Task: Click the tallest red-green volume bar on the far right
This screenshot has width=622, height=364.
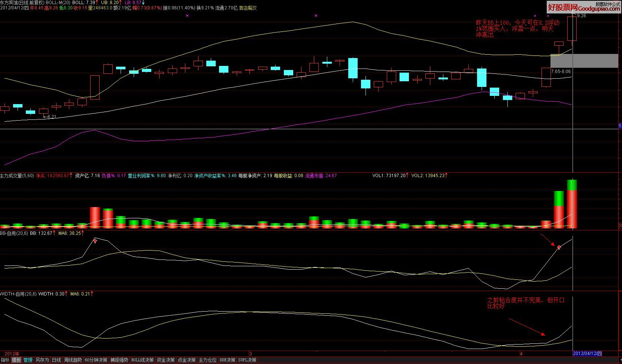Action: [x=572, y=204]
